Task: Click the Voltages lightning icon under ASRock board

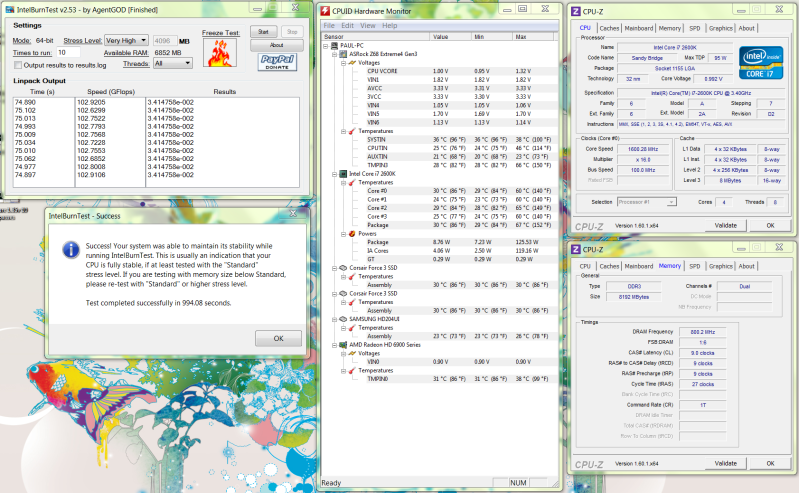Action: [x=352, y=63]
